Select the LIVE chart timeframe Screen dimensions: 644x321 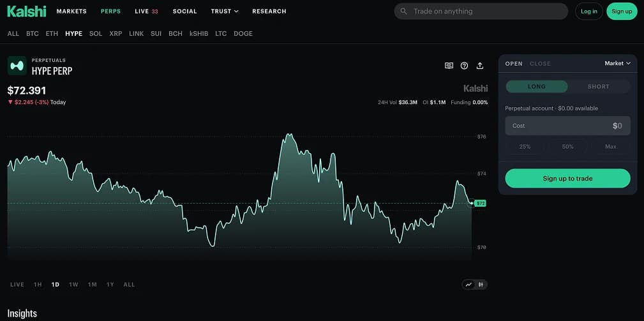(x=17, y=285)
